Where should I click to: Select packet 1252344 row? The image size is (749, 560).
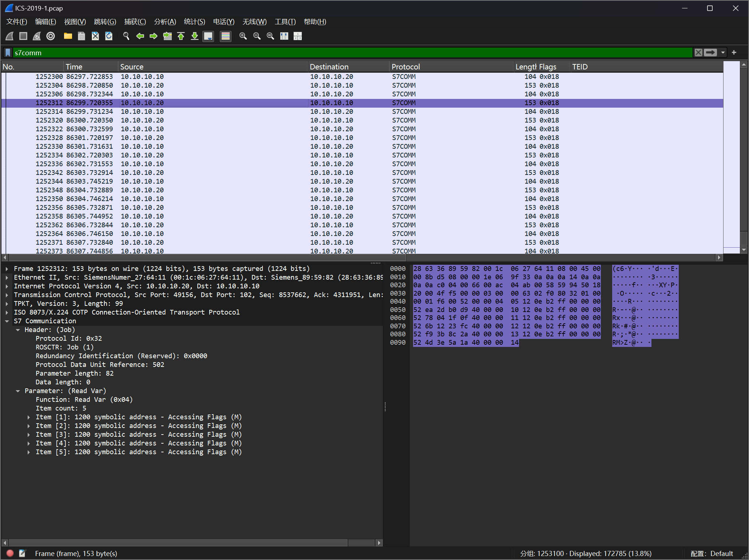[362, 181]
